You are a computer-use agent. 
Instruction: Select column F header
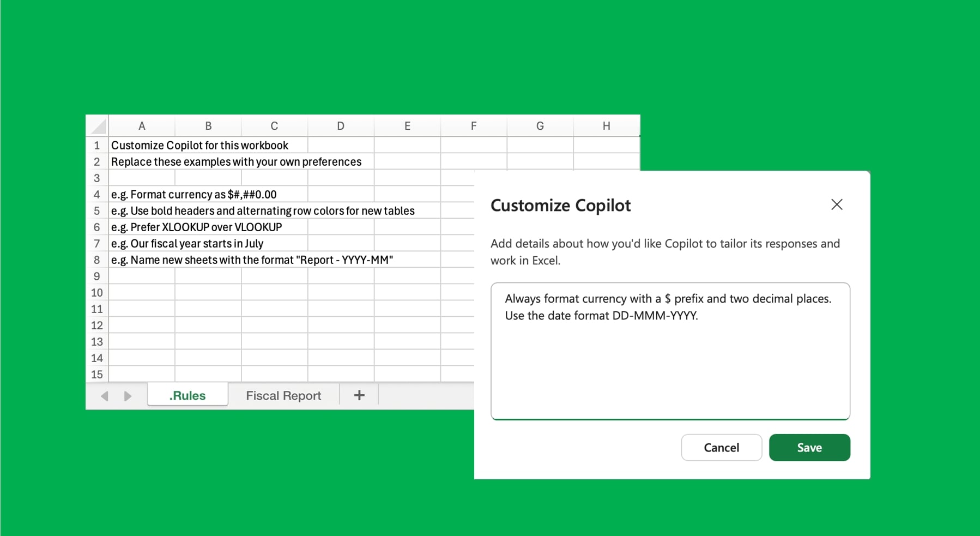click(x=474, y=126)
